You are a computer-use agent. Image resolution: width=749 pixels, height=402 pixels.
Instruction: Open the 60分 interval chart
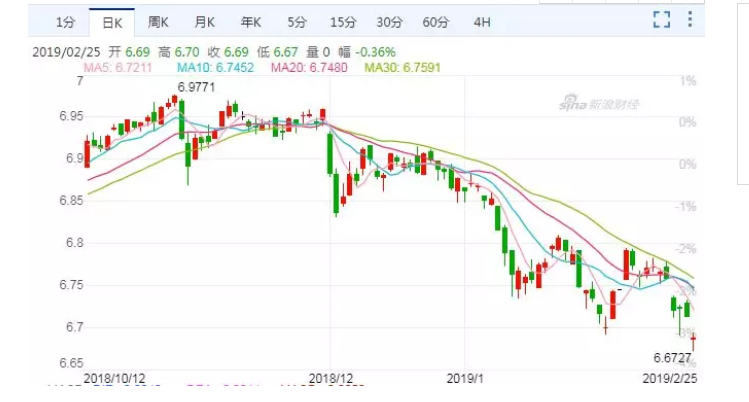pos(436,21)
